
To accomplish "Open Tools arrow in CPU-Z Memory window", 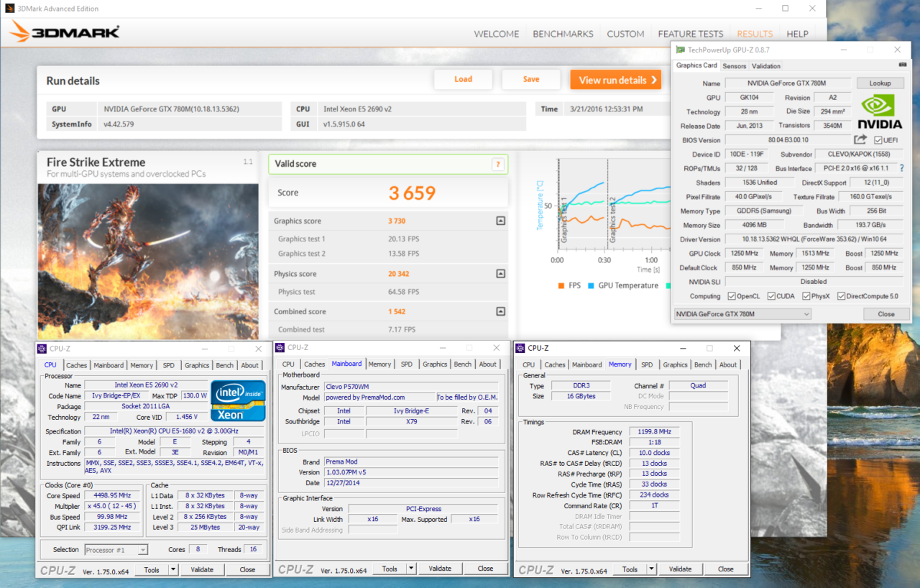I will tap(651, 569).
